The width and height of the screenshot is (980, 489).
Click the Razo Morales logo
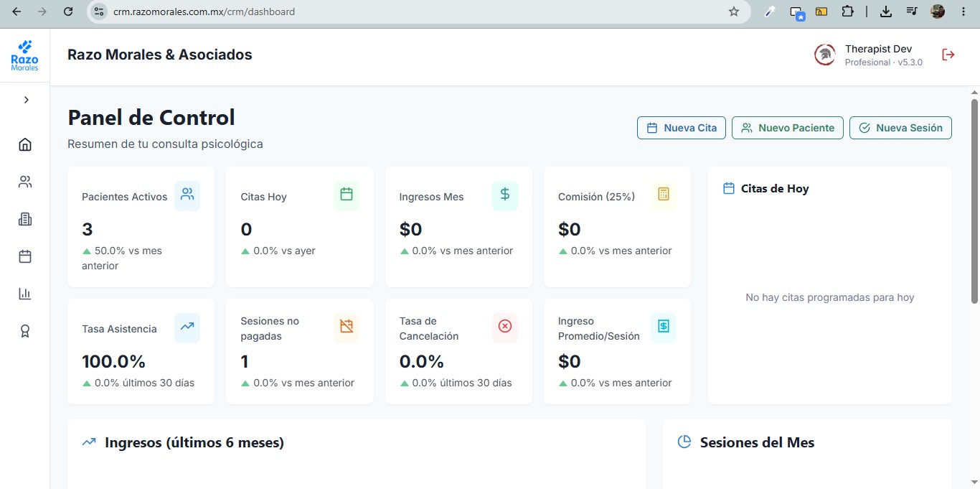tap(25, 55)
